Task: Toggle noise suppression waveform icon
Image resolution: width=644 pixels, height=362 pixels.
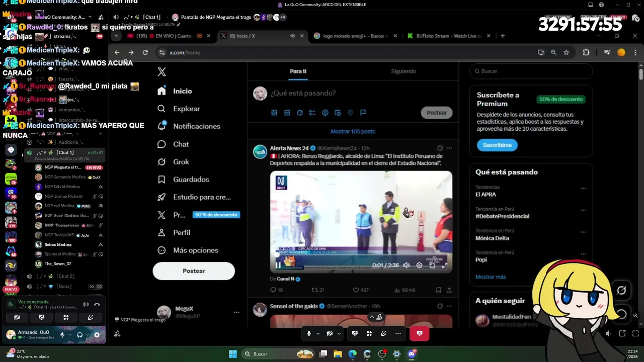Action: [86, 304]
